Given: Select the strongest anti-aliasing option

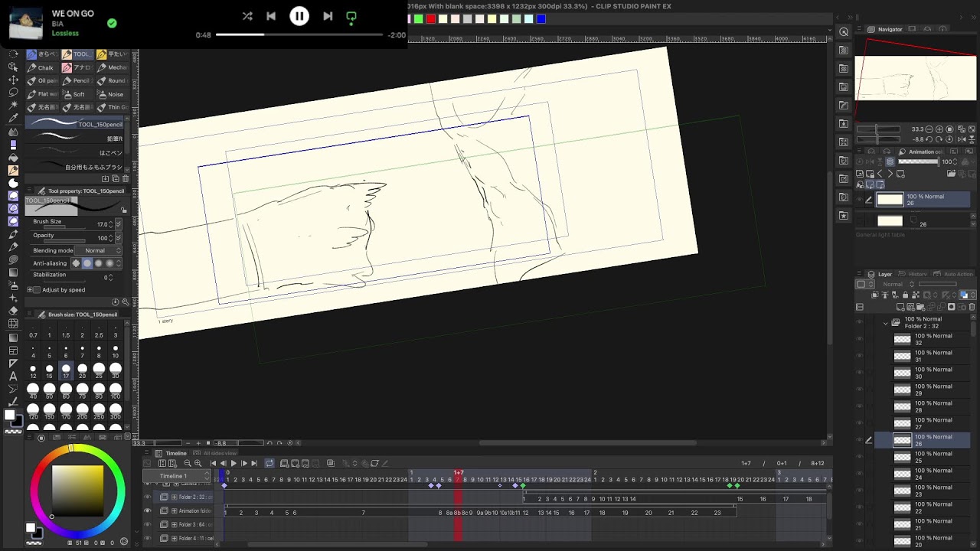Looking at the screenshot, I should click(x=110, y=263).
